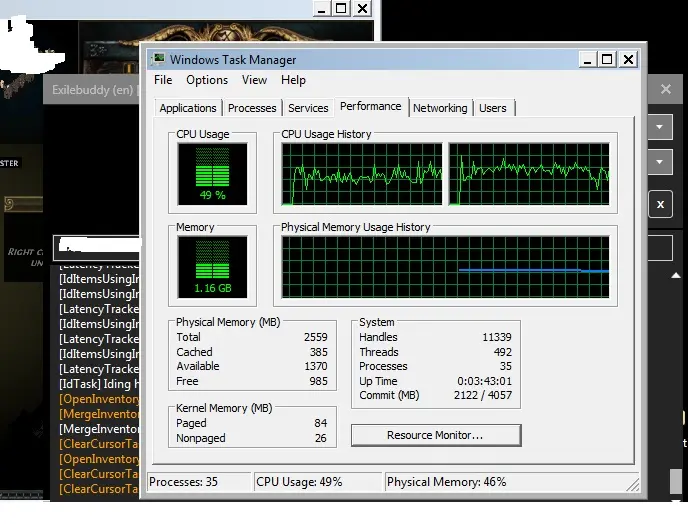Click the Paged kernel memory value 84
This screenshot has width=688, height=524.
321,423
